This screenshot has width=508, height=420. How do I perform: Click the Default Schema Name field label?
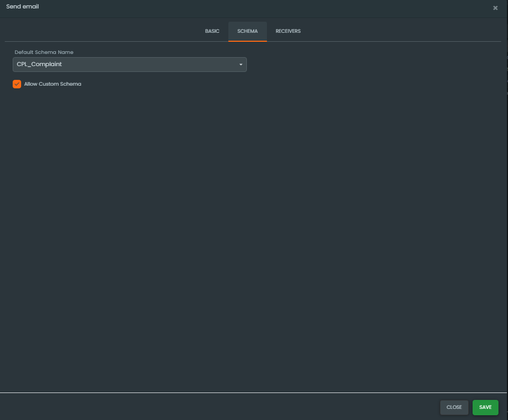pyautogui.click(x=44, y=52)
